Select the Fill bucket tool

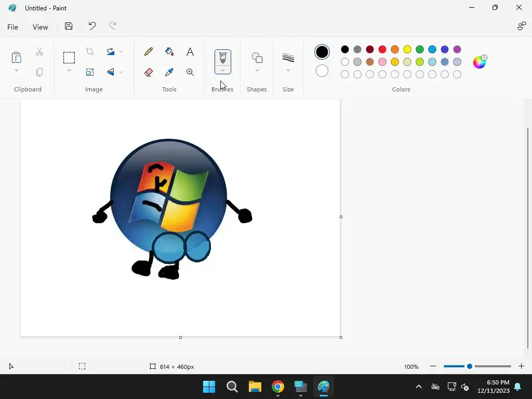pos(169,51)
